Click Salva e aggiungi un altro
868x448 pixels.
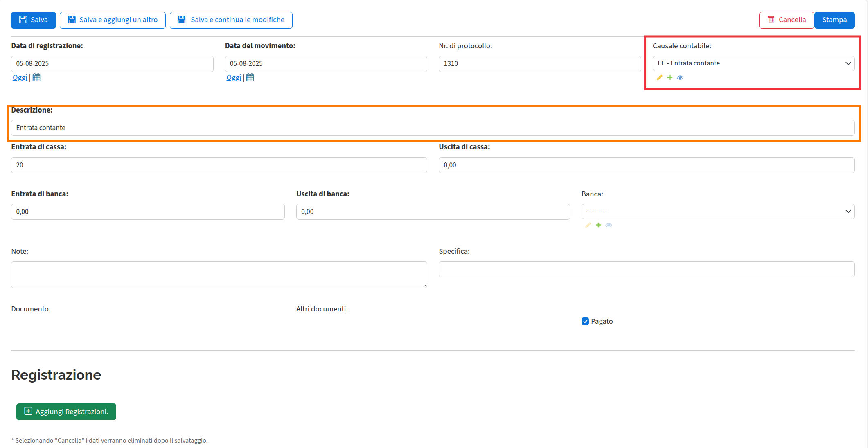(113, 20)
